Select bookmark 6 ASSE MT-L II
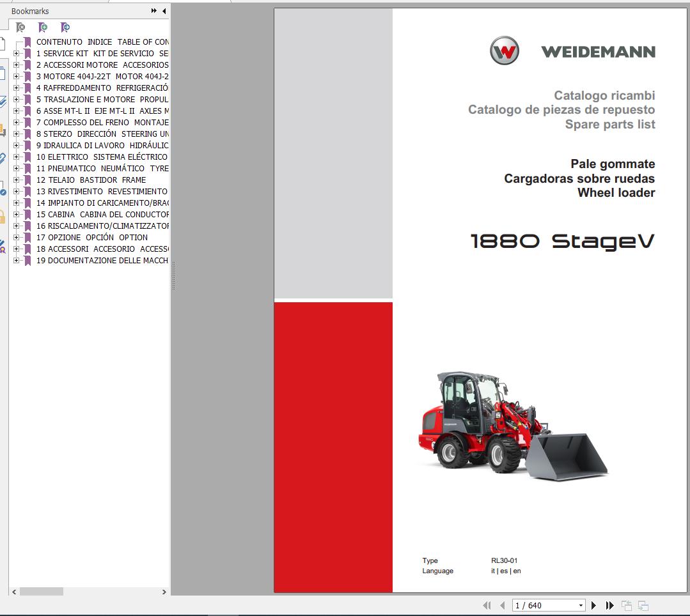The image size is (690, 616). (x=102, y=111)
